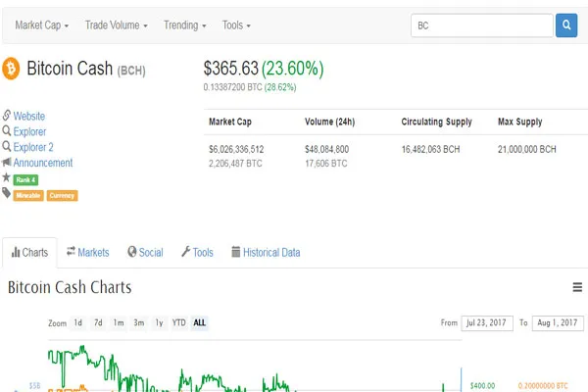Image resolution: width=588 pixels, height=392 pixels.
Task: Click the Bitcoin Cash orange logo
Action: coord(11,69)
